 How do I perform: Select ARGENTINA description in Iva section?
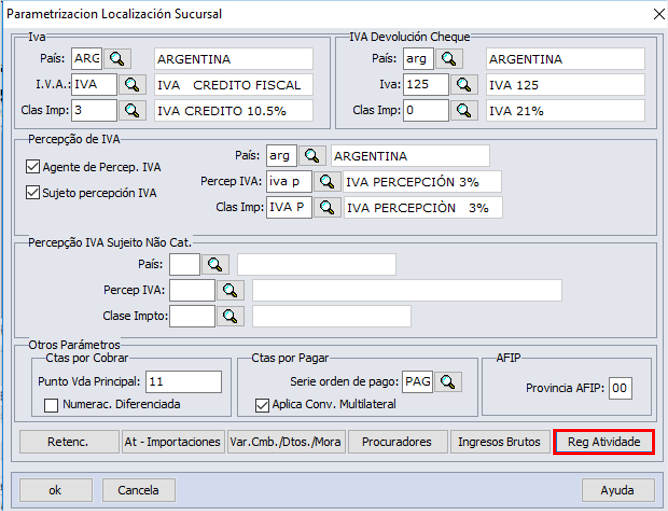click(233, 59)
